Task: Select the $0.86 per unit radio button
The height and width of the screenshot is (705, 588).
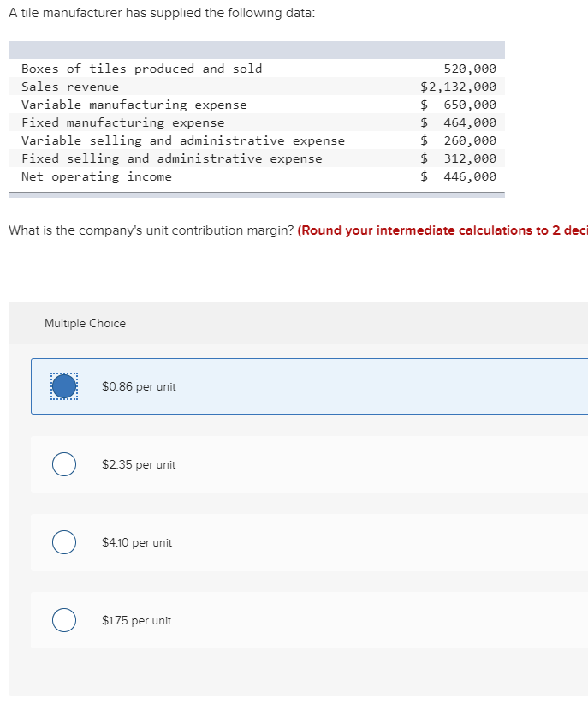Action: click(62, 385)
